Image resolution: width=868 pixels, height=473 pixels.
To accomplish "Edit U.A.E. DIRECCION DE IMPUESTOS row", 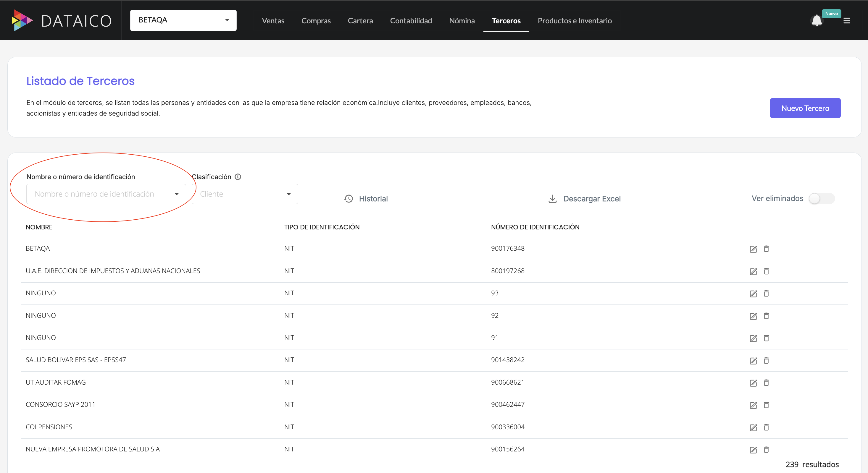I will pos(753,272).
